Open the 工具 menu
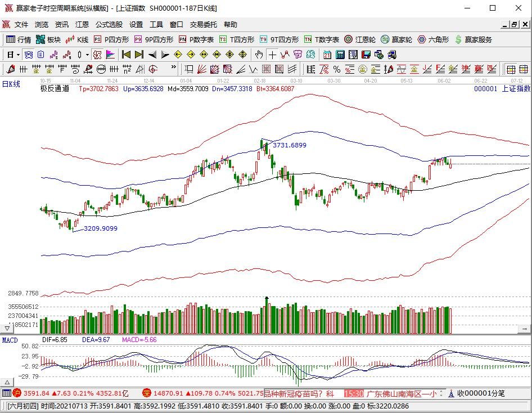Image resolution: width=532 pixels, height=413 pixels. (x=156, y=24)
